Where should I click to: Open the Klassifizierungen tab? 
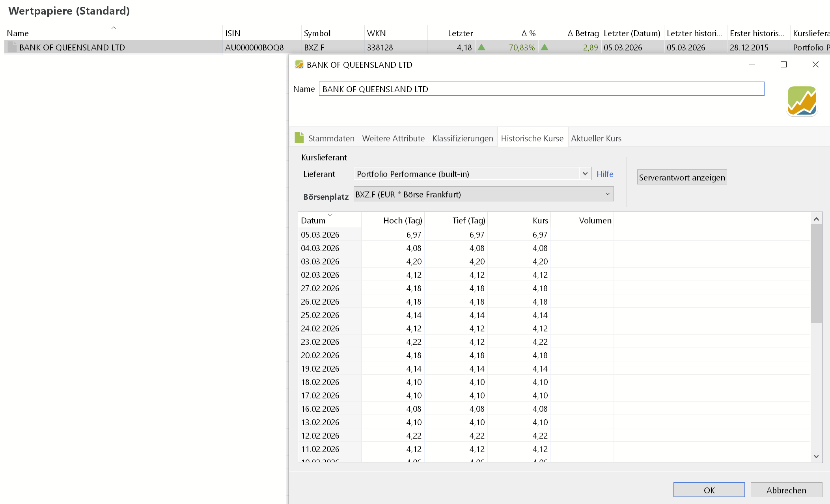(463, 138)
